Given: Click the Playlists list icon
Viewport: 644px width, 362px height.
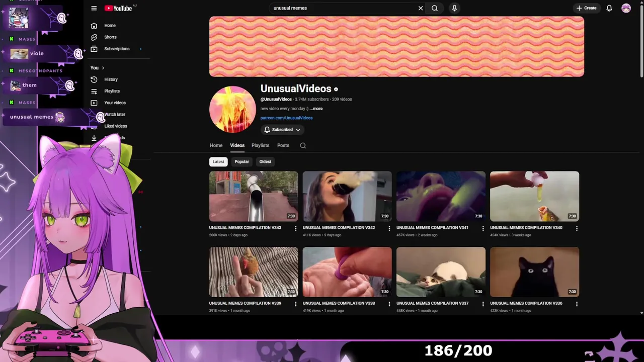Looking at the screenshot, I should [94, 91].
